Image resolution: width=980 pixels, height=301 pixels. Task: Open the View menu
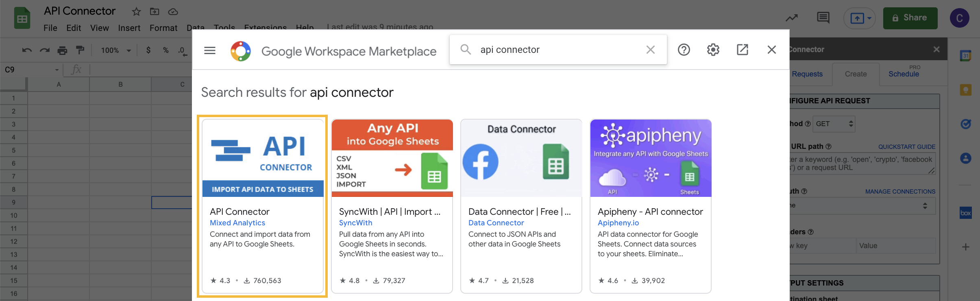(100, 28)
